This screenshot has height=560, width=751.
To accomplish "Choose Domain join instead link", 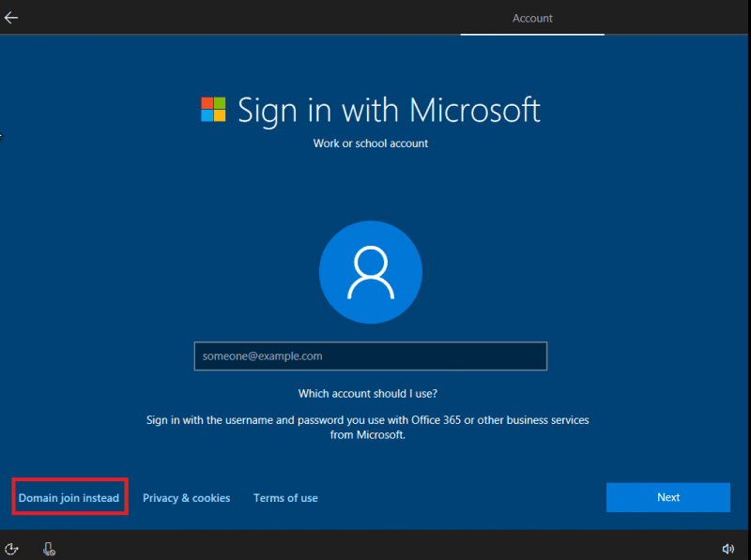I will [x=69, y=498].
